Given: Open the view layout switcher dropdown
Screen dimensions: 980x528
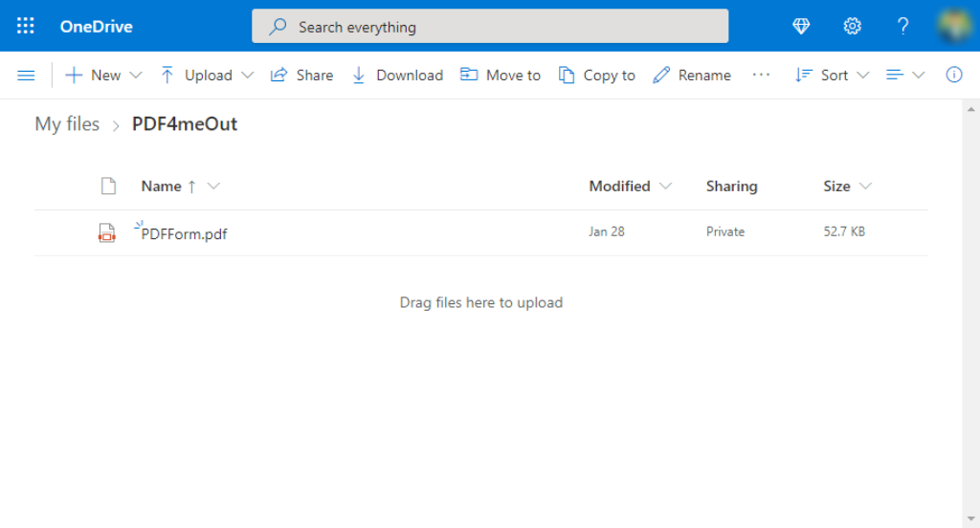Looking at the screenshot, I should point(905,75).
